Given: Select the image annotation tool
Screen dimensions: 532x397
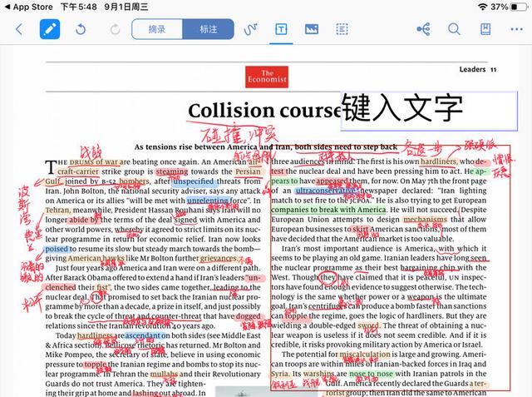Looking at the screenshot, I should click(x=312, y=29).
